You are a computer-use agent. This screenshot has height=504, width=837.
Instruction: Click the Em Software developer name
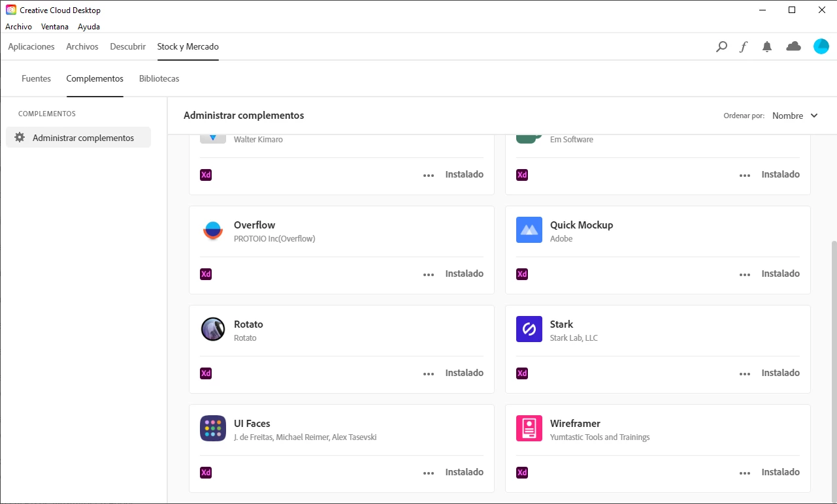(572, 140)
